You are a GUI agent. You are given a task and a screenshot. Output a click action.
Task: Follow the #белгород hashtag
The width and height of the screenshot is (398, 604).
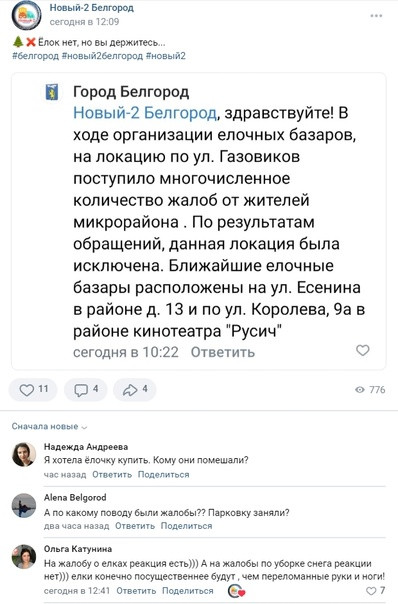pos(35,56)
